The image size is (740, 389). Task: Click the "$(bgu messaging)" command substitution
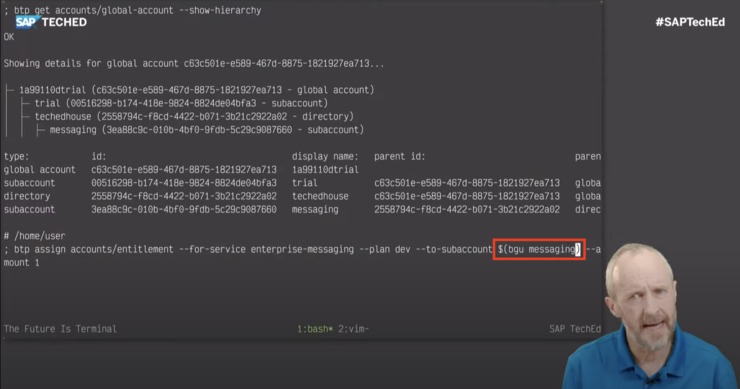(539, 249)
